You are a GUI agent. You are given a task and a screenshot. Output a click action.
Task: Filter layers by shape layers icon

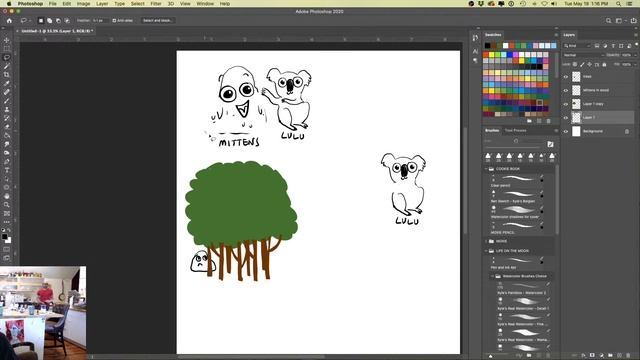click(x=621, y=46)
